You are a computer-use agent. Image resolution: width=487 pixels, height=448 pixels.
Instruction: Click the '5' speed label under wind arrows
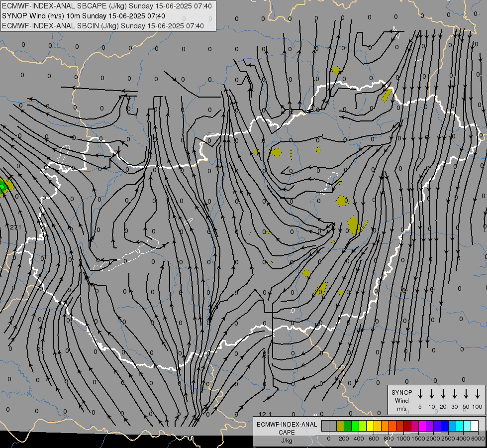(x=420, y=407)
